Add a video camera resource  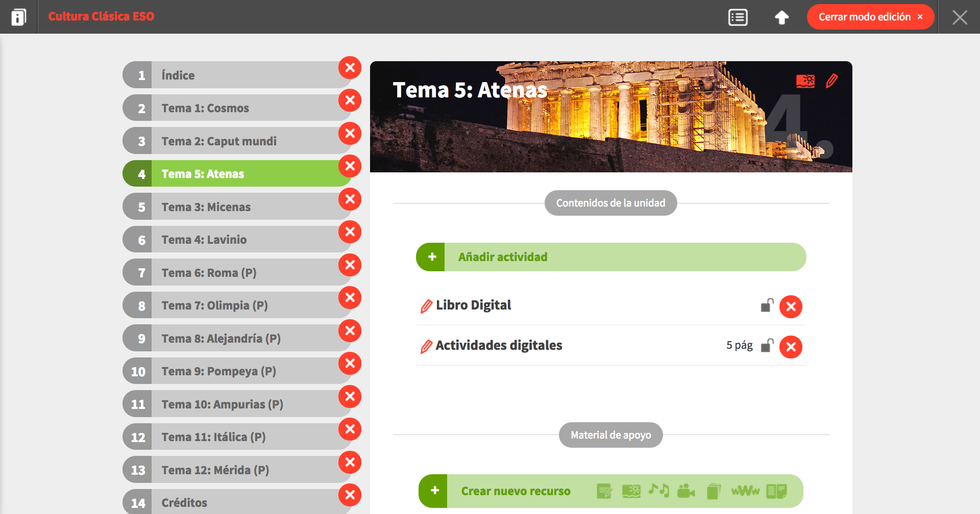click(685, 491)
